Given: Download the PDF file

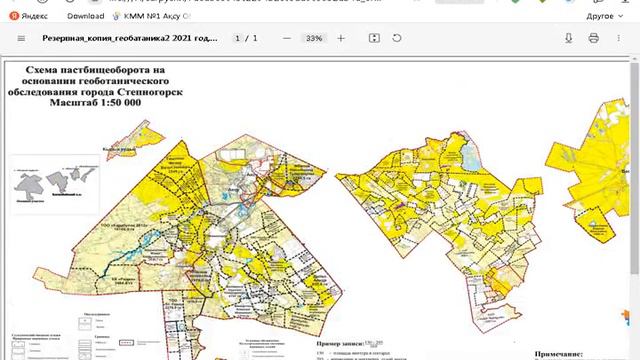Looking at the screenshot, I should point(569,38).
